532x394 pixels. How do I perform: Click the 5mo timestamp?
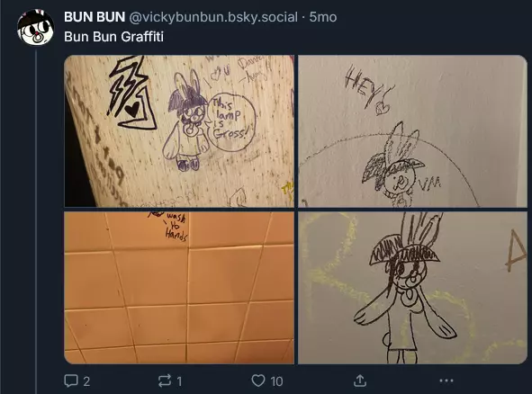click(x=323, y=17)
